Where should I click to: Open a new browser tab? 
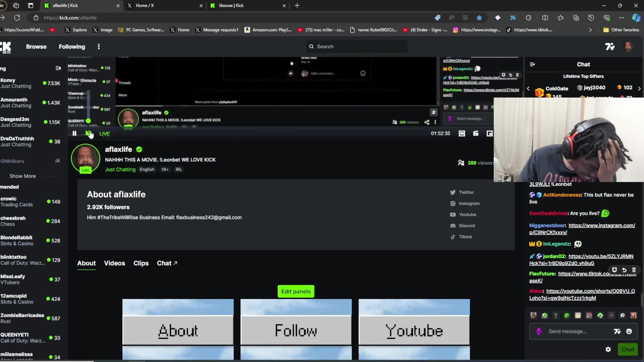[297, 5]
